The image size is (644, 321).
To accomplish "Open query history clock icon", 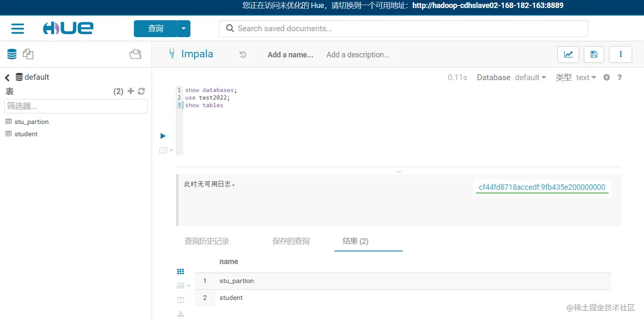I will (x=243, y=55).
